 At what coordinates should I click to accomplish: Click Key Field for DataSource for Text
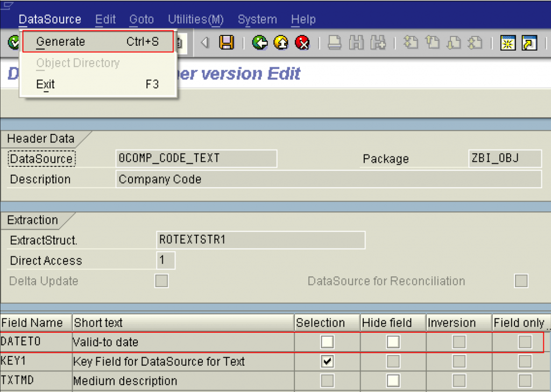click(159, 361)
